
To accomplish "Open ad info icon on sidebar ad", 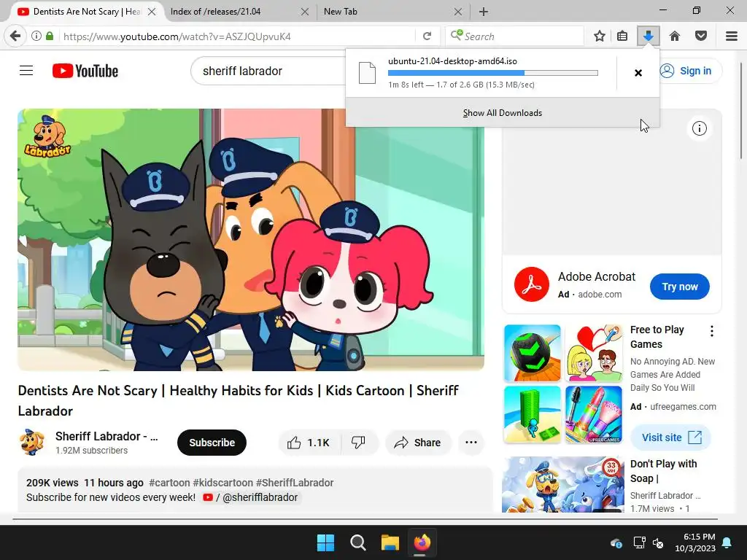I will [700, 128].
